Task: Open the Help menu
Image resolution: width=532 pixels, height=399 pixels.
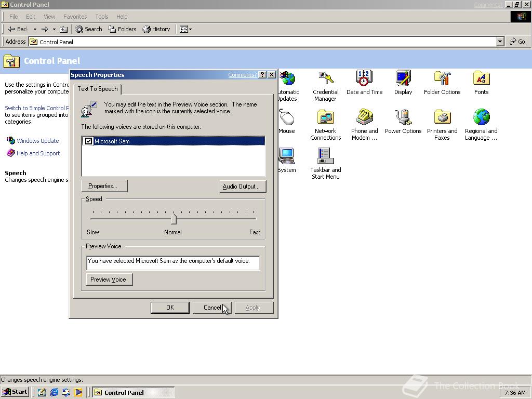Action: coord(122,17)
